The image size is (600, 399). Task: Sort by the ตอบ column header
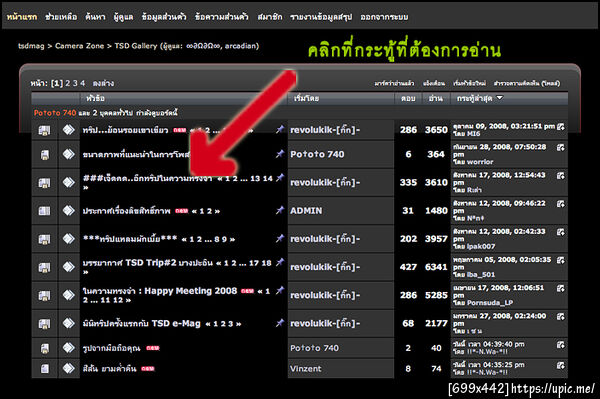[408, 98]
